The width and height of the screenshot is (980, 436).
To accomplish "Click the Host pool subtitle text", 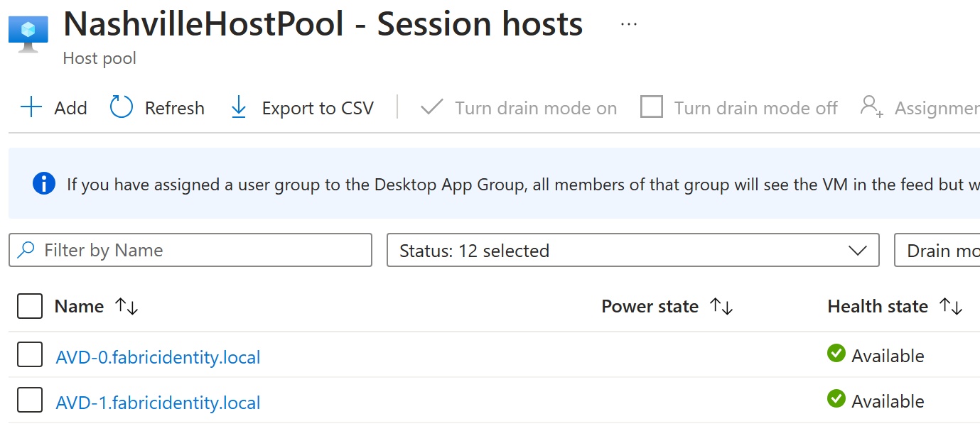I will [x=99, y=58].
